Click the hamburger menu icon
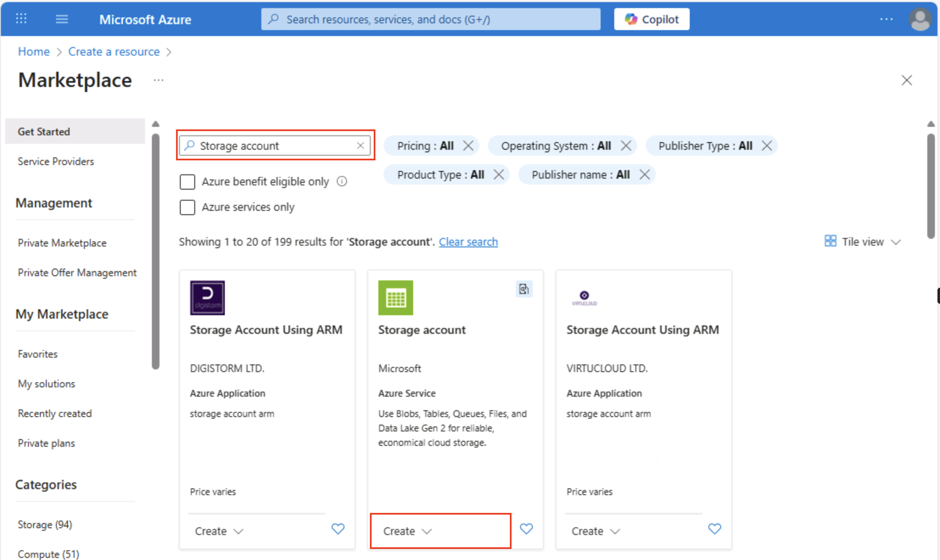The image size is (940, 560). tap(62, 19)
